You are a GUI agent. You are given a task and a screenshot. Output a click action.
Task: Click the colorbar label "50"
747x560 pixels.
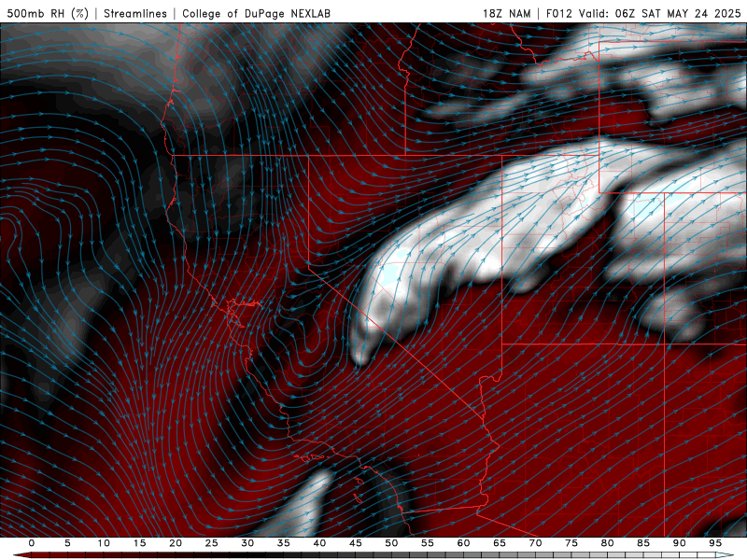391,543
